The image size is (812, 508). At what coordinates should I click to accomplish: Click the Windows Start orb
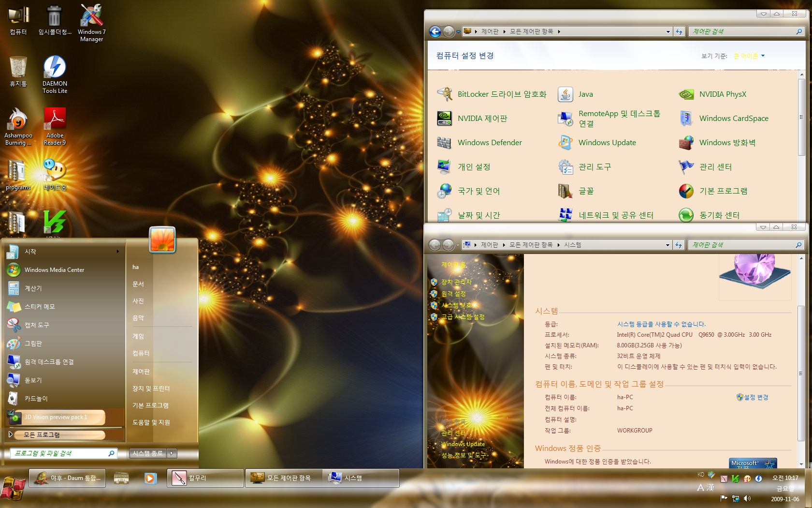(x=13, y=488)
